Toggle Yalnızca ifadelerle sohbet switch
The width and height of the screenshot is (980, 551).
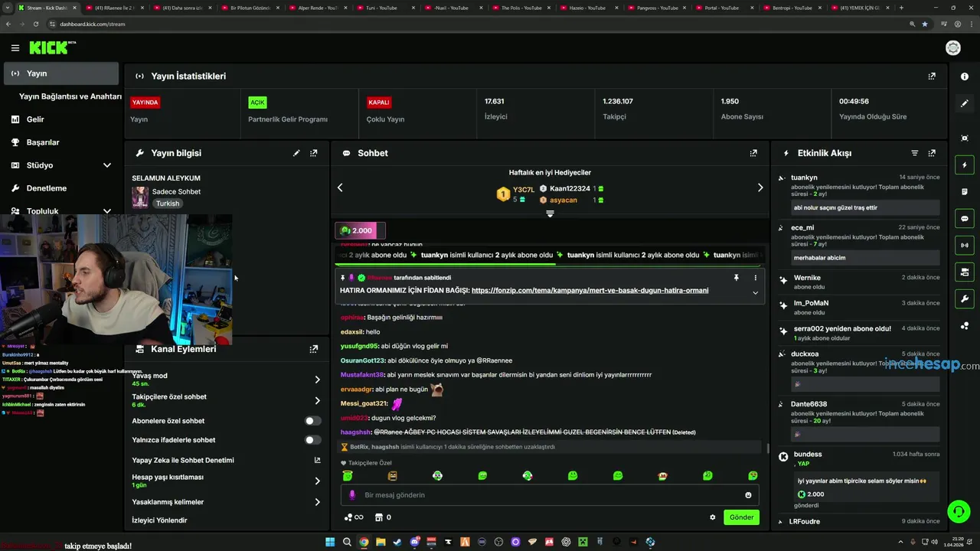click(x=312, y=440)
